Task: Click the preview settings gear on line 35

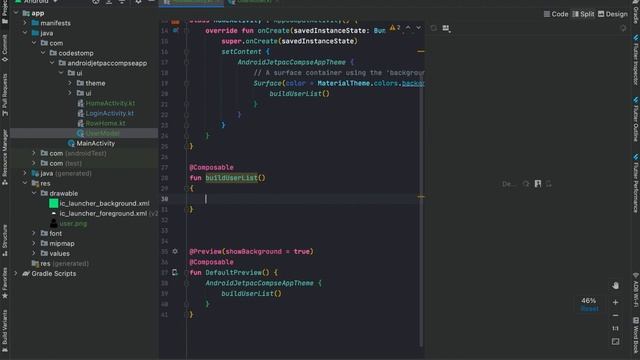Action: point(175,251)
